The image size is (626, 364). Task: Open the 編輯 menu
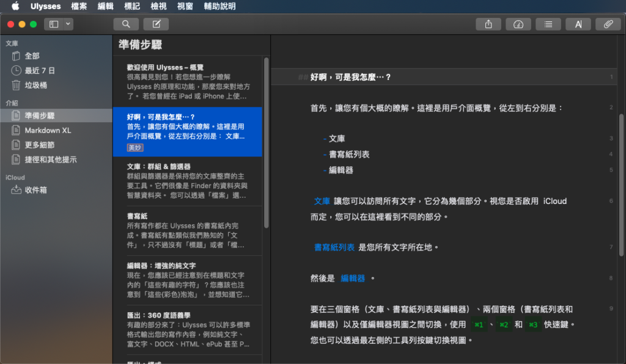click(105, 6)
